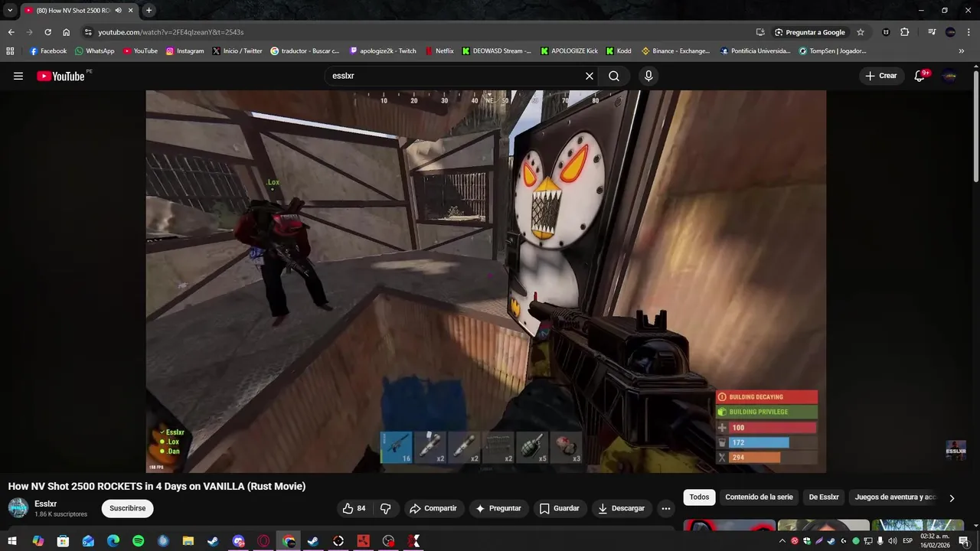The height and width of the screenshot is (551, 980).
Task: Open the tab search dropdown arrow
Action: click(x=10, y=10)
